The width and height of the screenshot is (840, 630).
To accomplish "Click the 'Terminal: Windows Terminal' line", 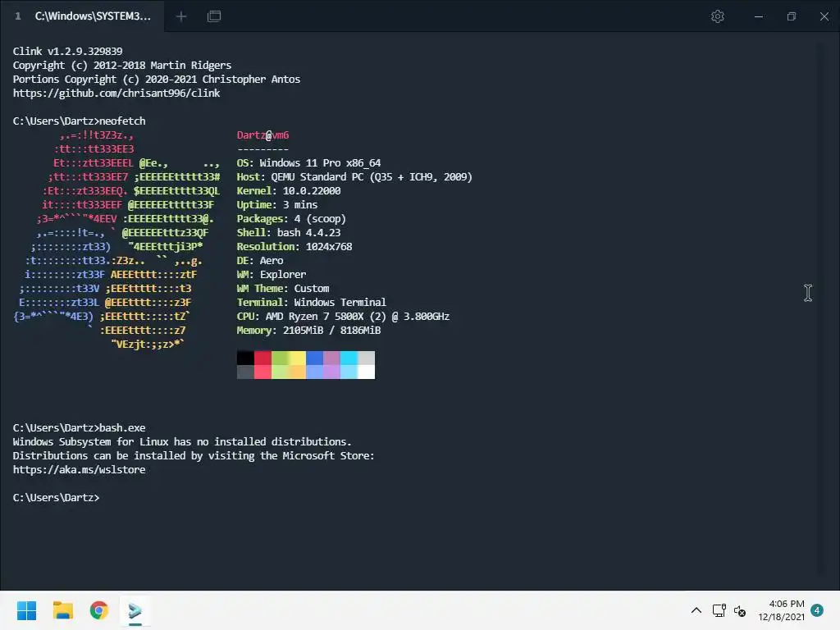I will point(311,302).
